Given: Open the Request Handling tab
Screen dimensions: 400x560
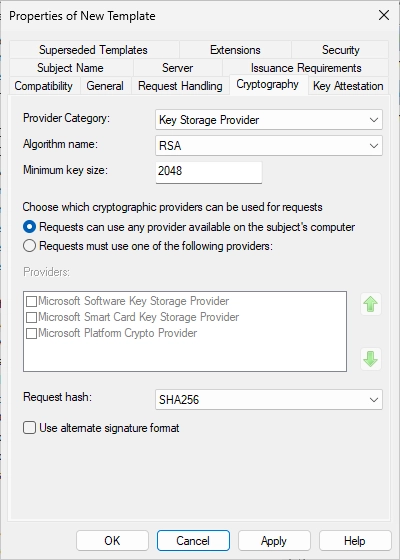Looking at the screenshot, I should pos(180,86).
